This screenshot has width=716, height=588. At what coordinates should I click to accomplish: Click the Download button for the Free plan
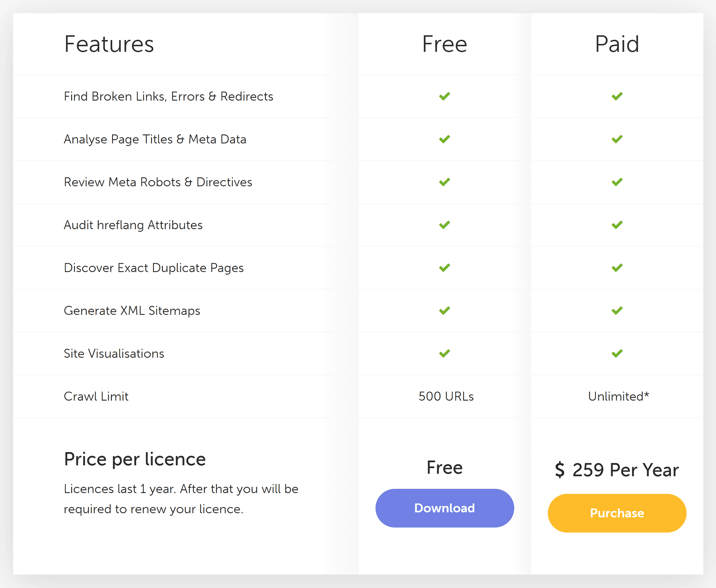tap(444, 508)
